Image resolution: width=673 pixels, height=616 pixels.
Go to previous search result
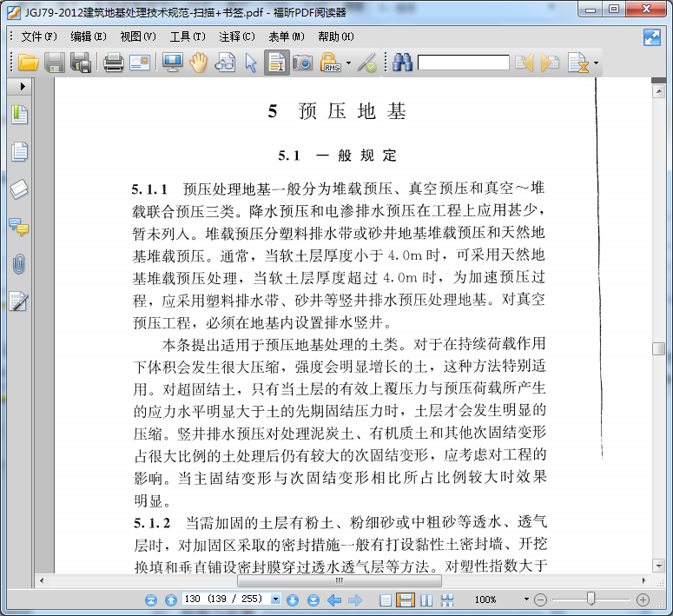pos(525,63)
